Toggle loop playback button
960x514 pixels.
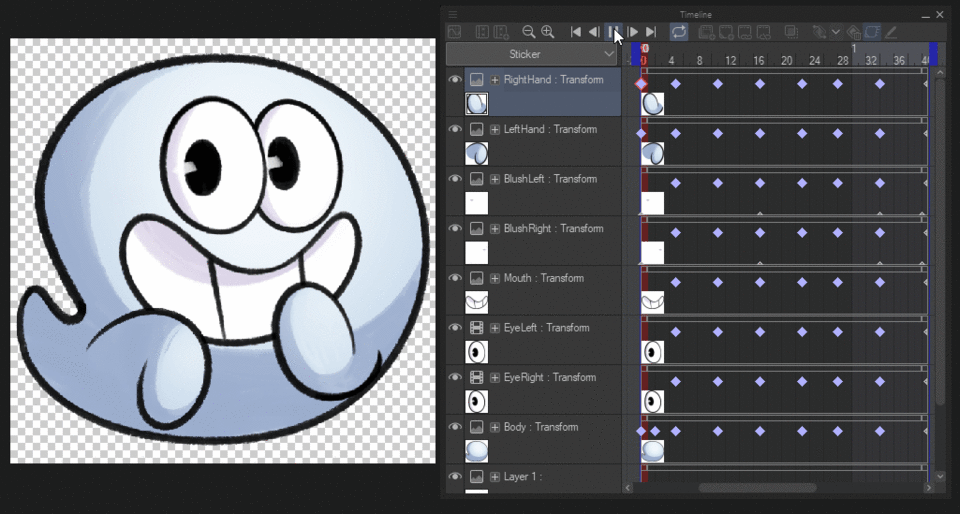click(679, 32)
